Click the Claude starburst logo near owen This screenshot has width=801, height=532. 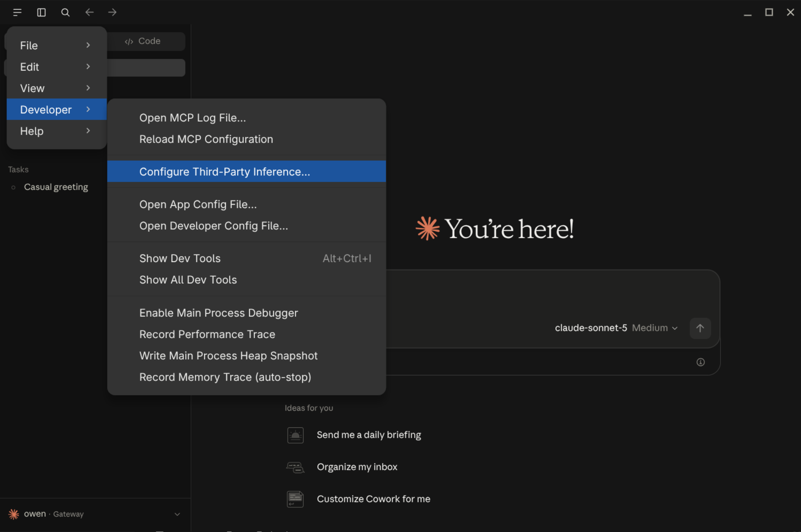point(14,514)
